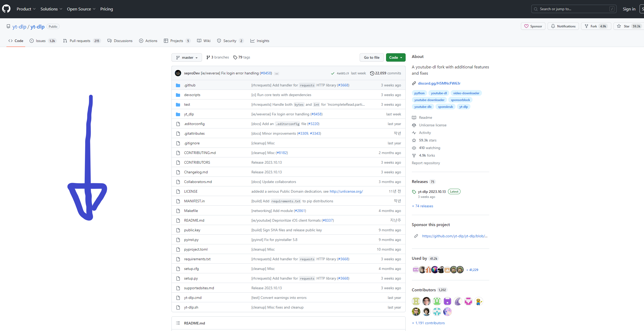644x331 pixels.
Task: Click the + 1,191 contributors link
Action: [428, 323]
